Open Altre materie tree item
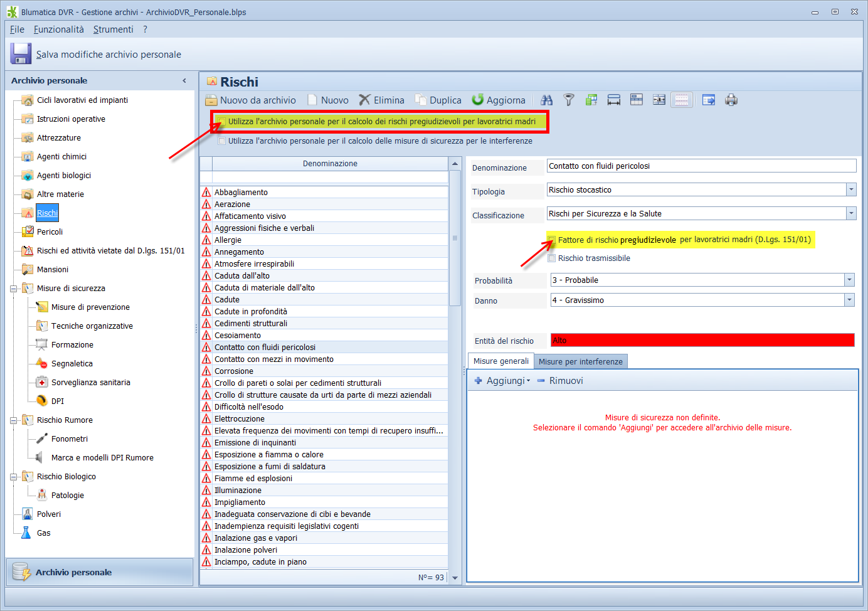Screen dimensions: 868x611 click(x=60, y=194)
